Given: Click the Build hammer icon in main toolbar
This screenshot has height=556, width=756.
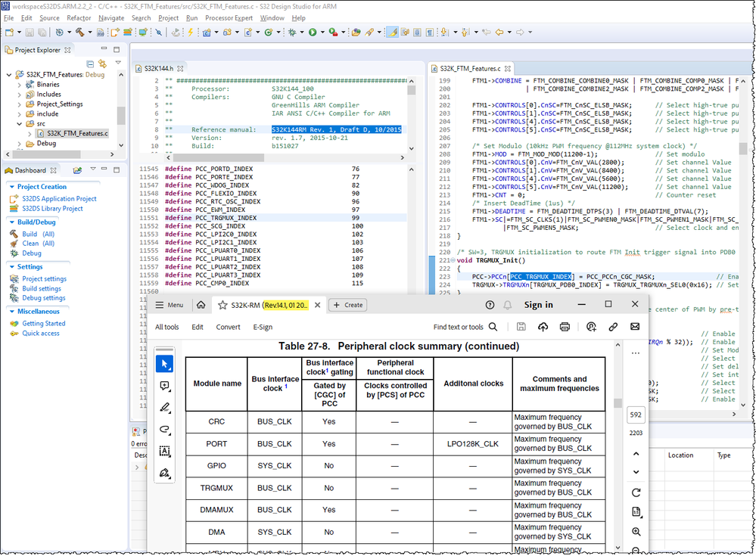Looking at the screenshot, I should coord(79,33).
